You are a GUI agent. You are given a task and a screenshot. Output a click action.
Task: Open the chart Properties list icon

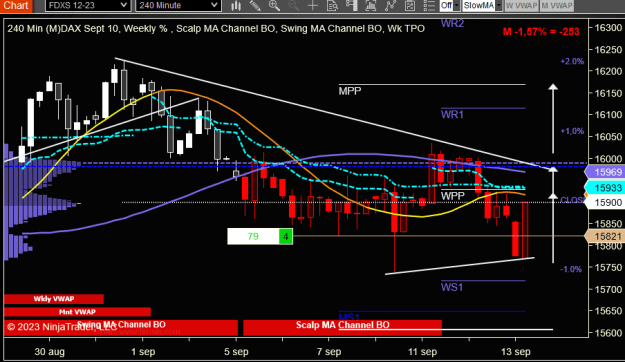(429, 6)
